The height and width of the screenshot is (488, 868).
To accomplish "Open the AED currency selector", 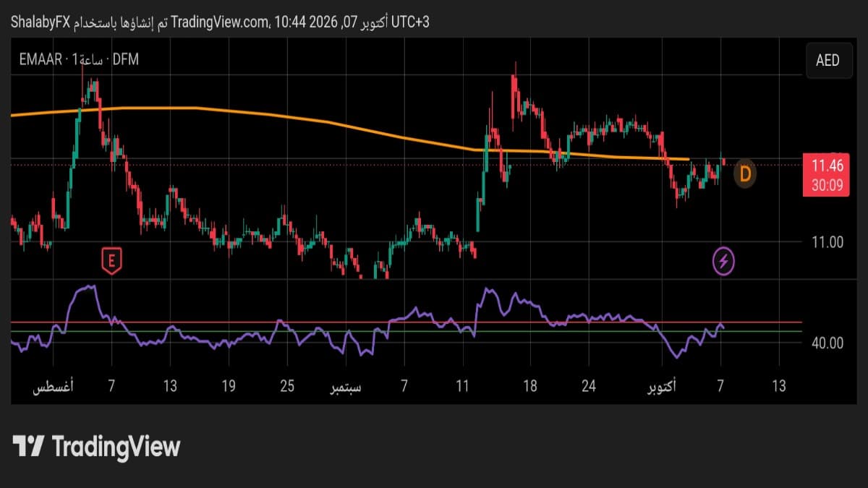I will coord(827,60).
